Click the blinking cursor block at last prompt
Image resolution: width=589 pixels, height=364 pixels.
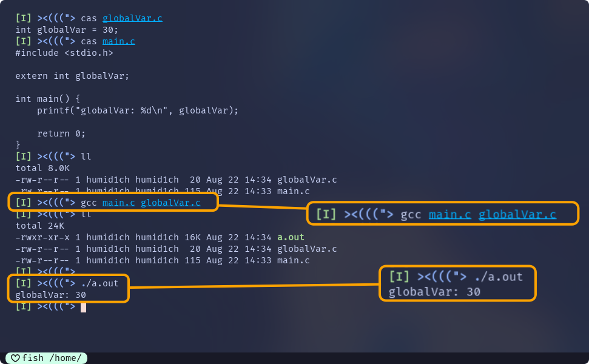(83, 307)
